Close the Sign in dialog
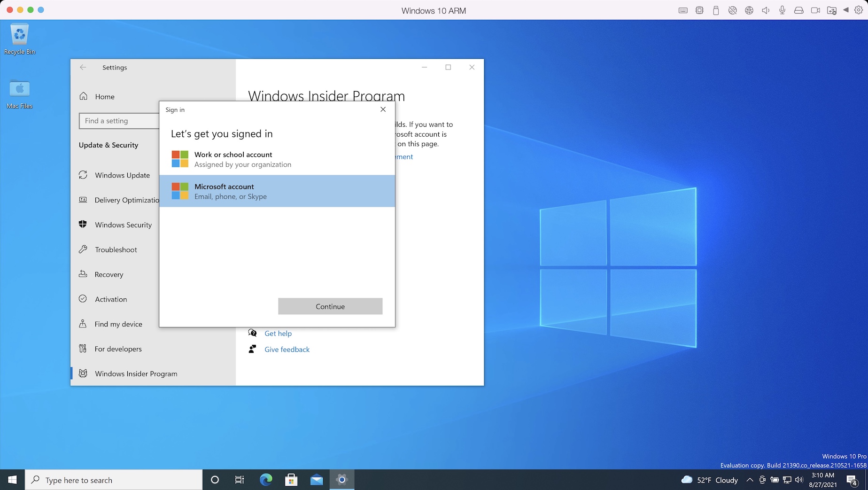Screen dimensions: 868x490 click(x=383, y=109)
